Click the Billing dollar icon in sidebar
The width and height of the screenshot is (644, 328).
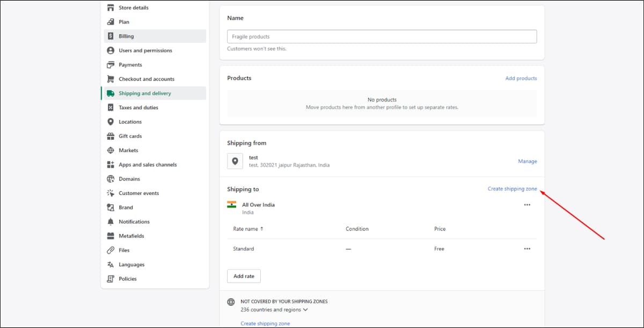(111, 36)
